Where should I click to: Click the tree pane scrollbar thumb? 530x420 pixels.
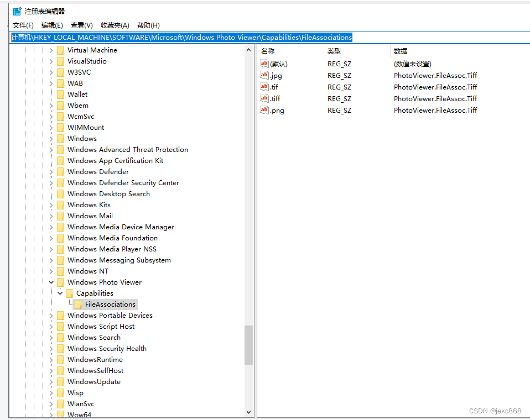[249, 345]
